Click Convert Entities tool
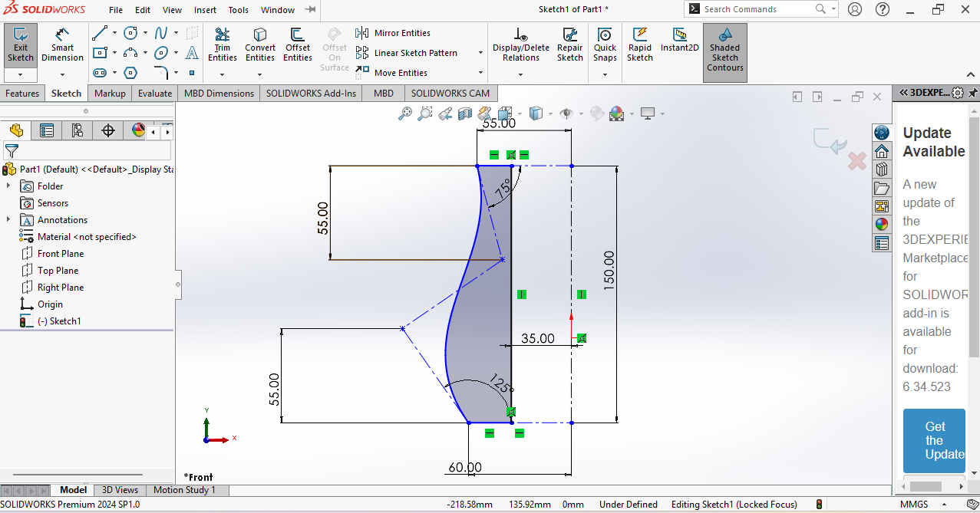This screenshot has width=980, height=513. click(x=260, y=44)
